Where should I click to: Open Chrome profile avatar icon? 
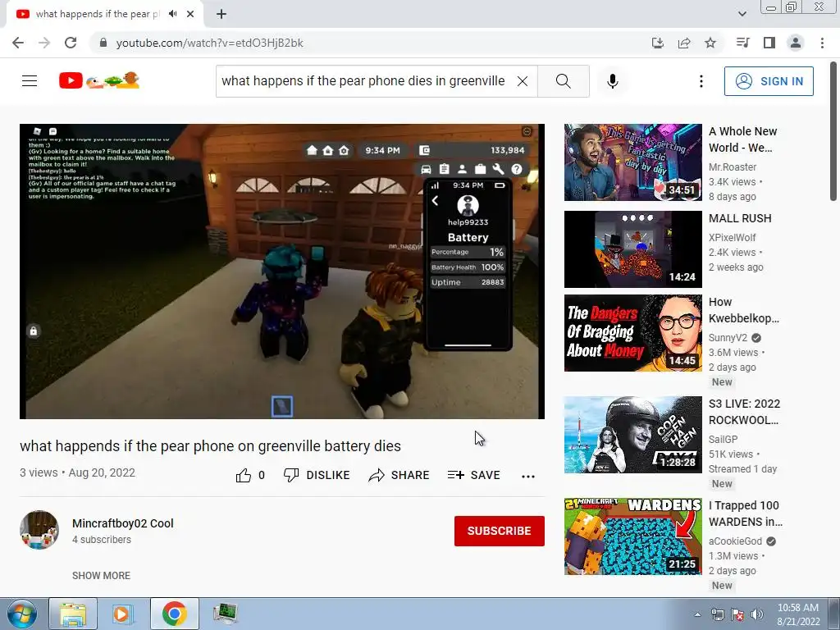[x=796, y=43]
